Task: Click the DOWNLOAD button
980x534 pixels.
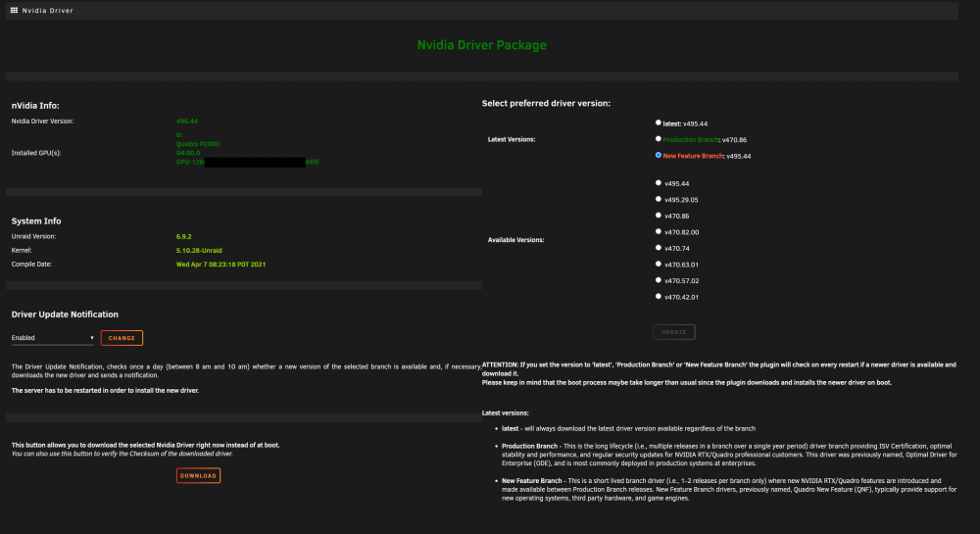Action: pyautogui.click(x=198, y=476)
